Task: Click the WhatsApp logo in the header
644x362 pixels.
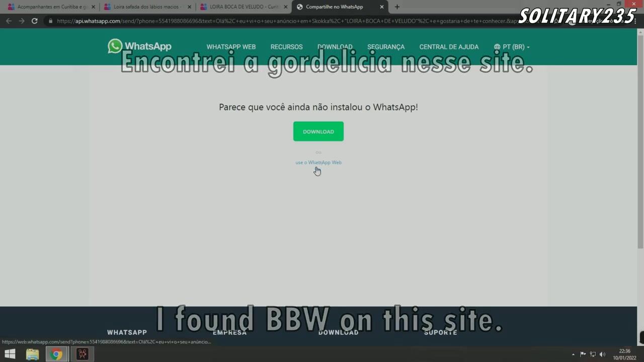Action: pyautogui.click(x=139, y=46)
